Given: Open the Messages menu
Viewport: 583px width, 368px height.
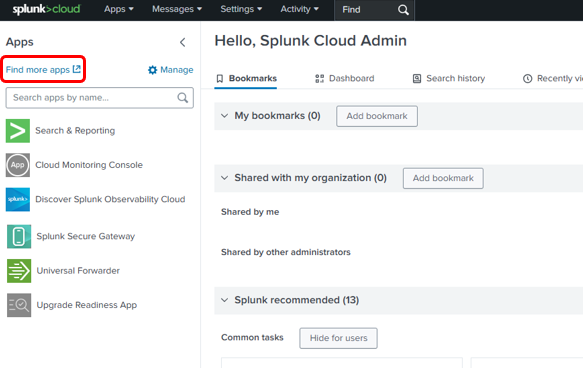Looking at the screenshot, I should coord(177,9).
